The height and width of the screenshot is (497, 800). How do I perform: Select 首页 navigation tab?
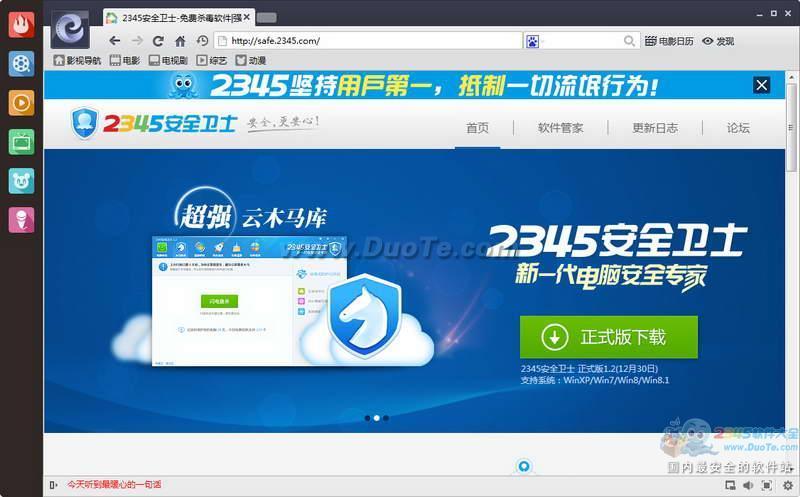478,128
